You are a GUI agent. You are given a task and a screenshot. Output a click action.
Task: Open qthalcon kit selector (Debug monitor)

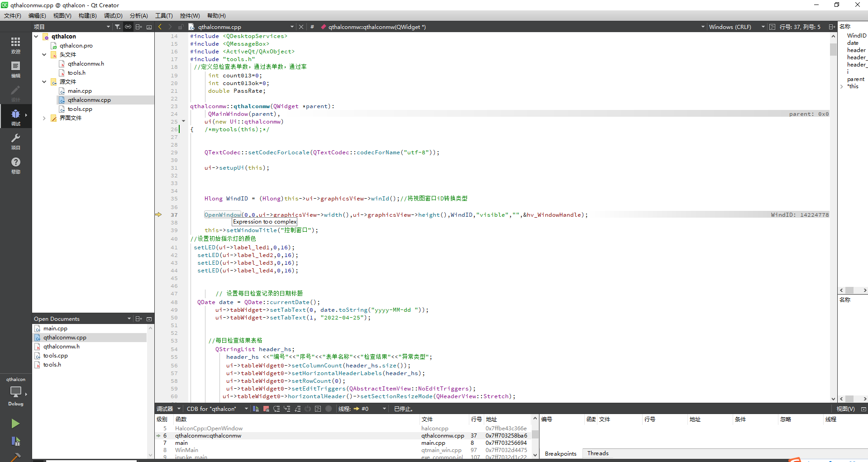click(15, 392)
